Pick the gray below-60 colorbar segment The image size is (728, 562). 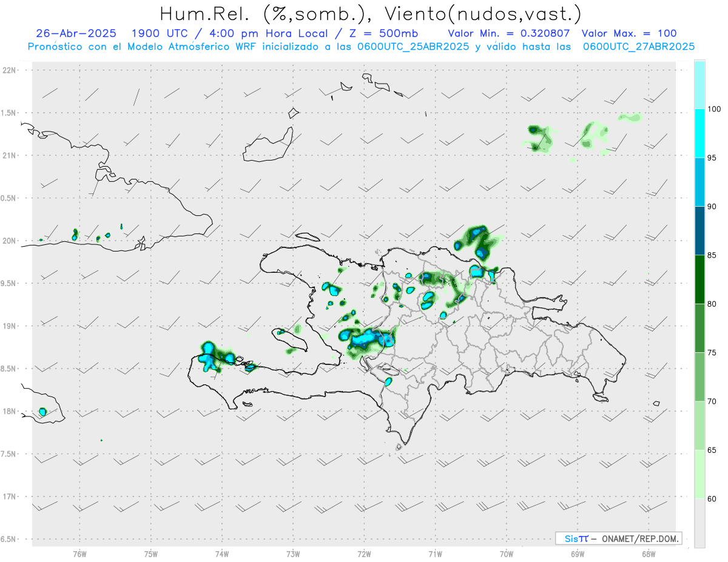[x=699, y=523]
